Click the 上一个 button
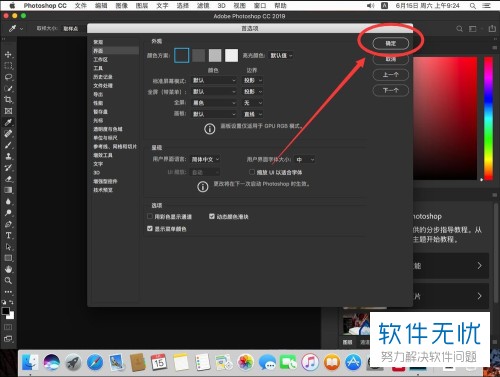 pos(390,75)
